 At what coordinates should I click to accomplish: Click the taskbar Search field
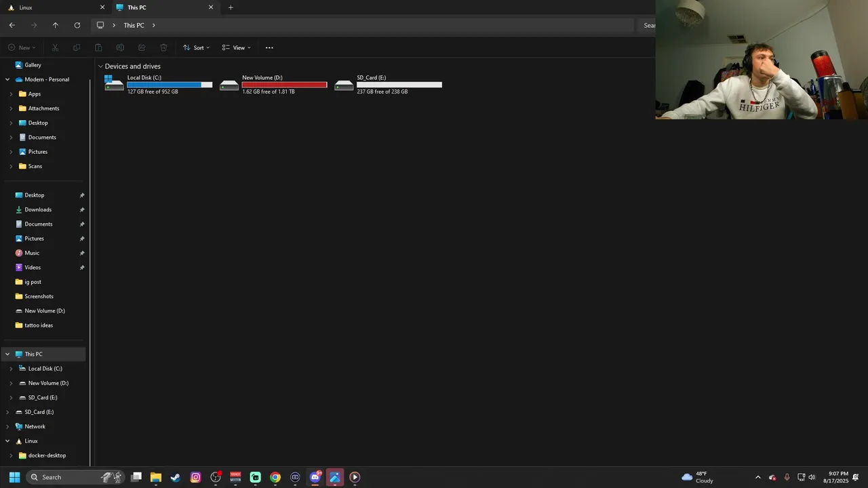(x=76, y=477)
